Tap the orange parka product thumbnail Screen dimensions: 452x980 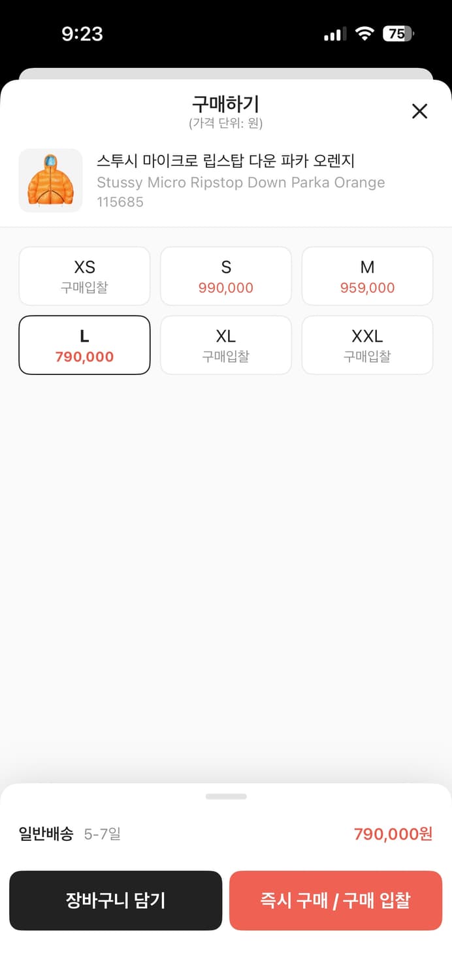pos(51,180)
